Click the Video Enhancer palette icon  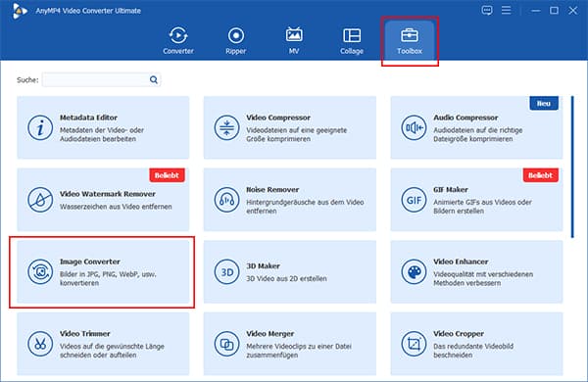point(414,271)
